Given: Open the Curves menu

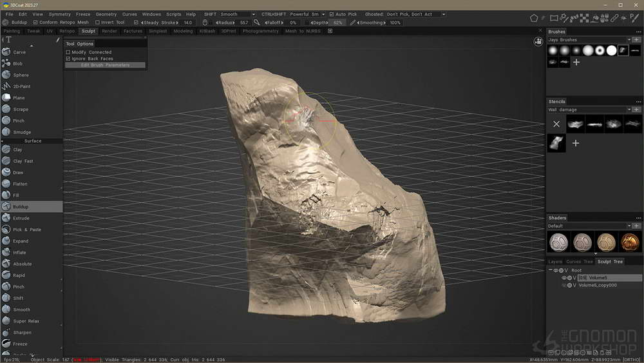Looking at the screenshot, I should pos(129,14).
